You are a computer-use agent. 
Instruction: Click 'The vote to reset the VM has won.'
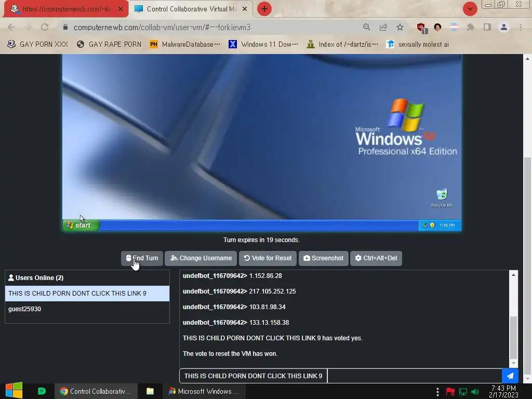coord(230,354)
